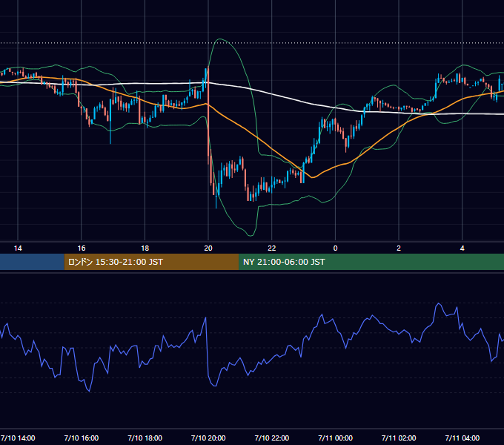Click the 7/10 16:00 date label

coord(82,438)
